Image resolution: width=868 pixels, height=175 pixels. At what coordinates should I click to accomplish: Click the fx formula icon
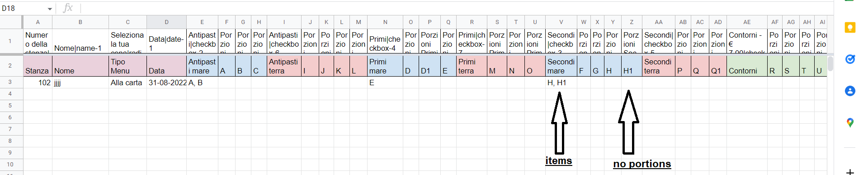point(68,8)
